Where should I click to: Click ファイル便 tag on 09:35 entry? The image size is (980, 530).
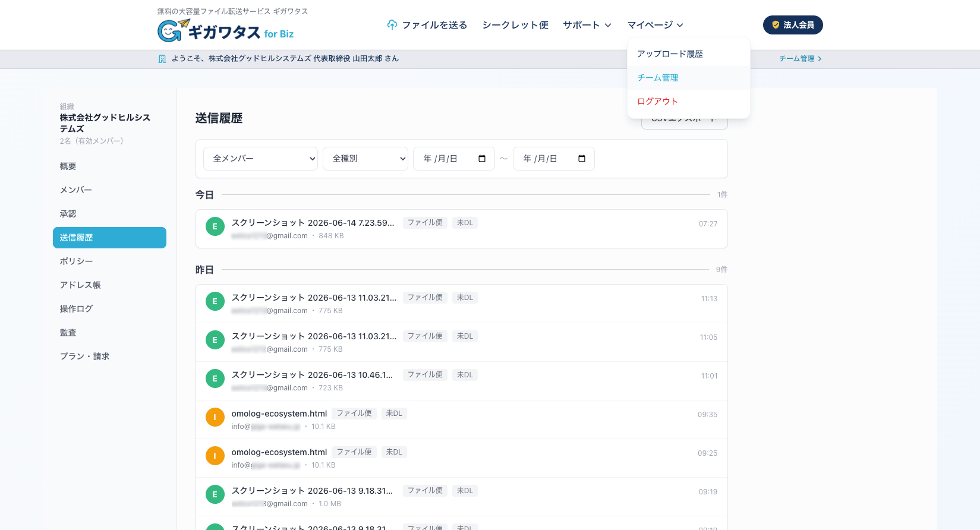(x=354, y=414)
